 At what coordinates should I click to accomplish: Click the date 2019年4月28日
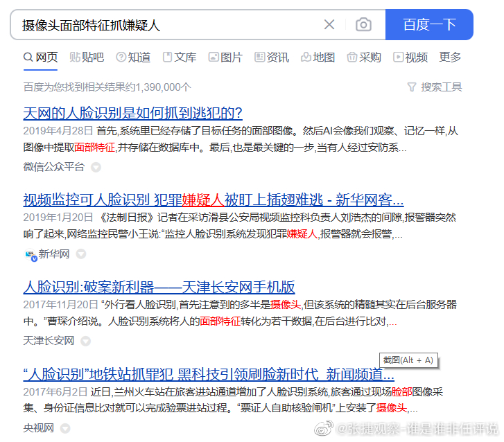tap(58, 131)
